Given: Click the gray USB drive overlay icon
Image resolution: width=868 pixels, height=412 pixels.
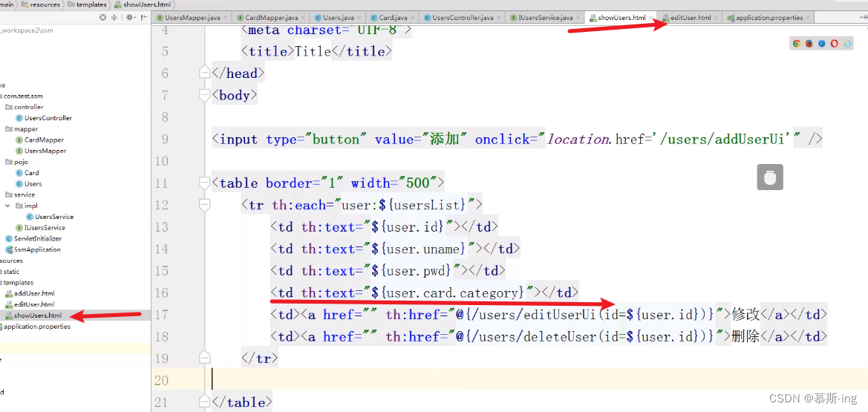Looking at the screenshot, I should (770, 177).
